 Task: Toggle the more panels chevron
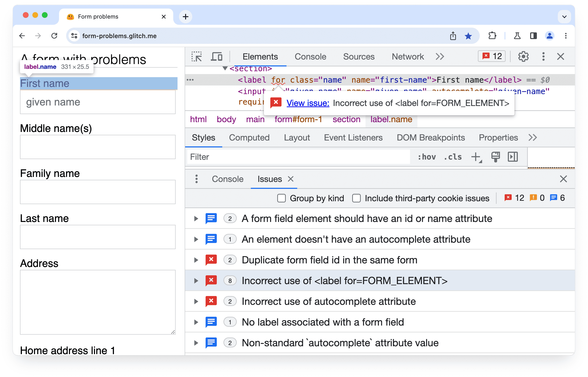[440, 56]
